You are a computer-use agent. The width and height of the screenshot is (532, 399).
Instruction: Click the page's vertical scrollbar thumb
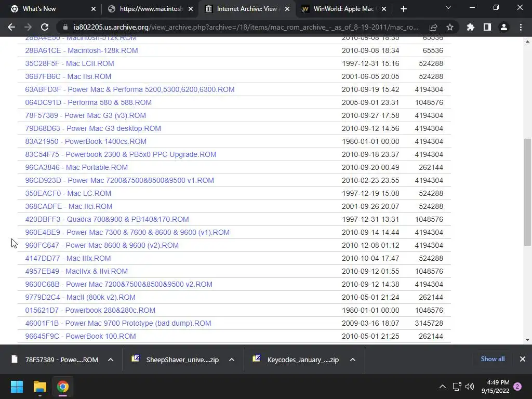pos(527,192)
